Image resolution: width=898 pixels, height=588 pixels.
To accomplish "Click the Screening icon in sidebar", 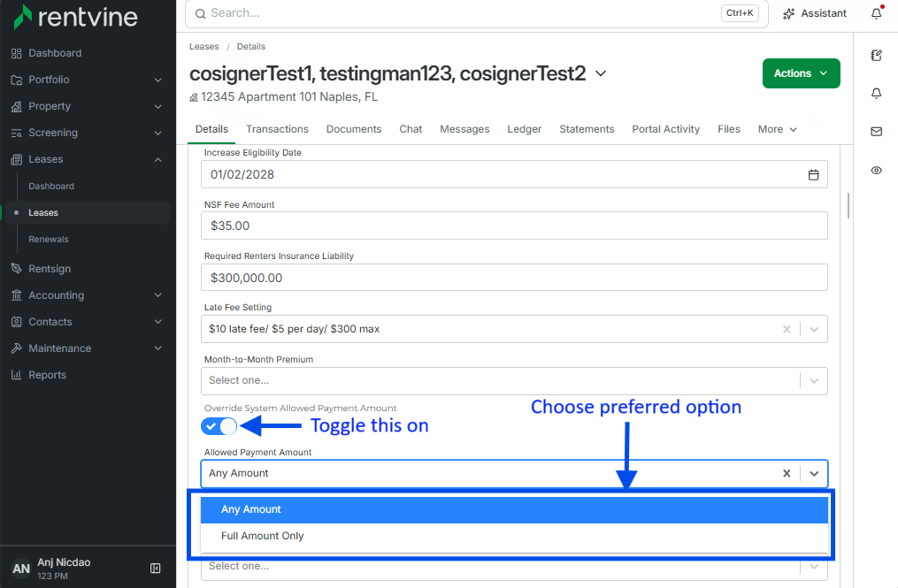I will click(17, 133).
